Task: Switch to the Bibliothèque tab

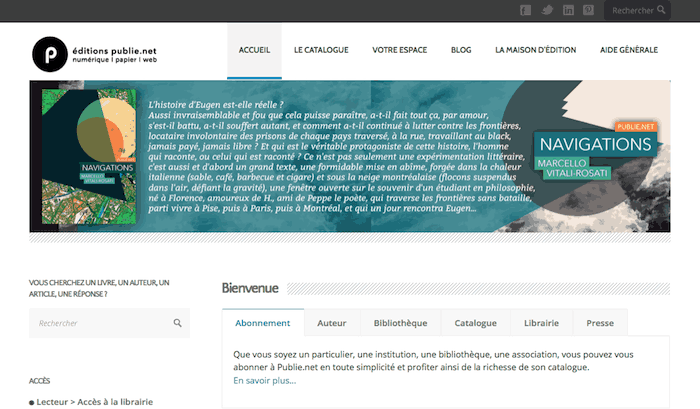Action: pyautogui.click(x=400, y=323)
